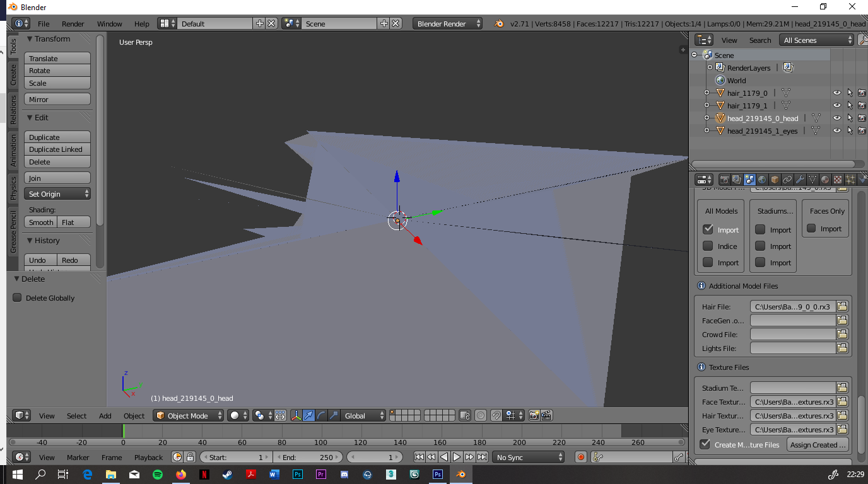
Task: Open the All Scenes outliner dropdown
Action: pos(816,40)
